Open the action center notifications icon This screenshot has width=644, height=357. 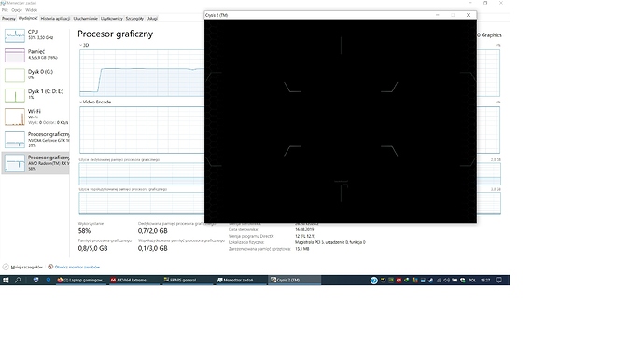click(498, 280)
